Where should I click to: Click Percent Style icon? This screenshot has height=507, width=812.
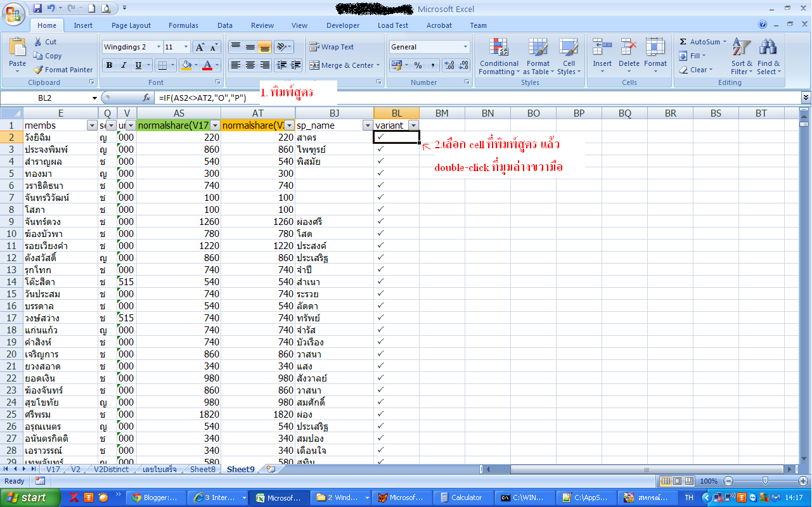(418, 65)
